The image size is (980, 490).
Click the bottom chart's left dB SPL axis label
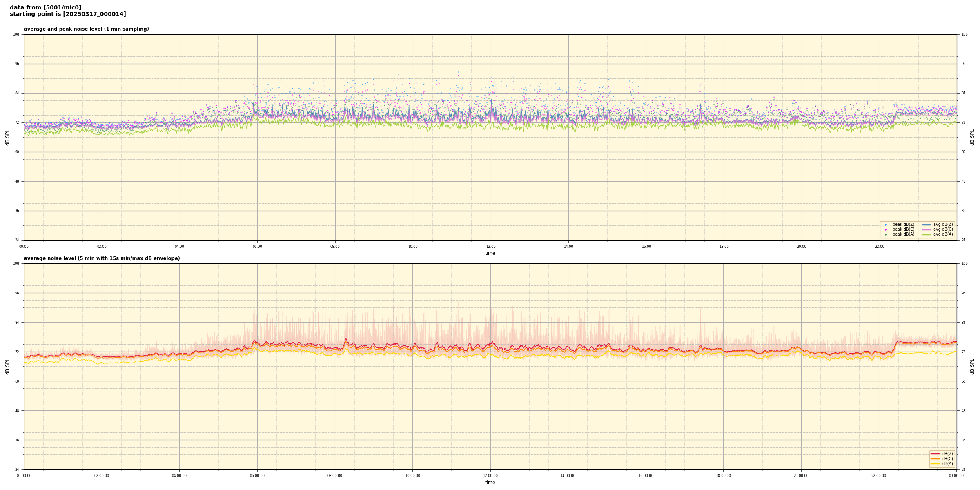7,366
